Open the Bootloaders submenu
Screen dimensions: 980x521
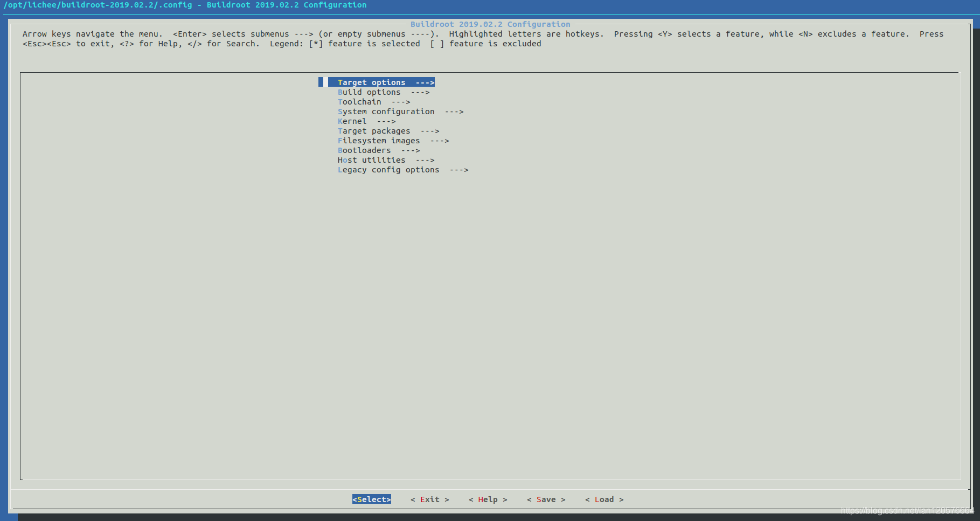point(379,150)
